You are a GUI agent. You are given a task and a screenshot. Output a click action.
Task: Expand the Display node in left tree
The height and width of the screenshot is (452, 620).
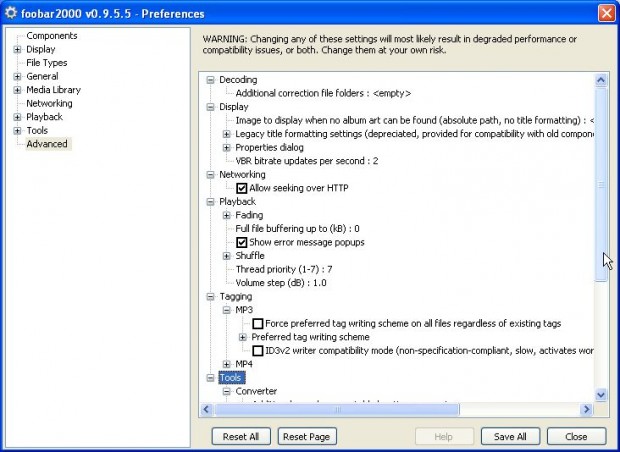[x=17, y=49]
